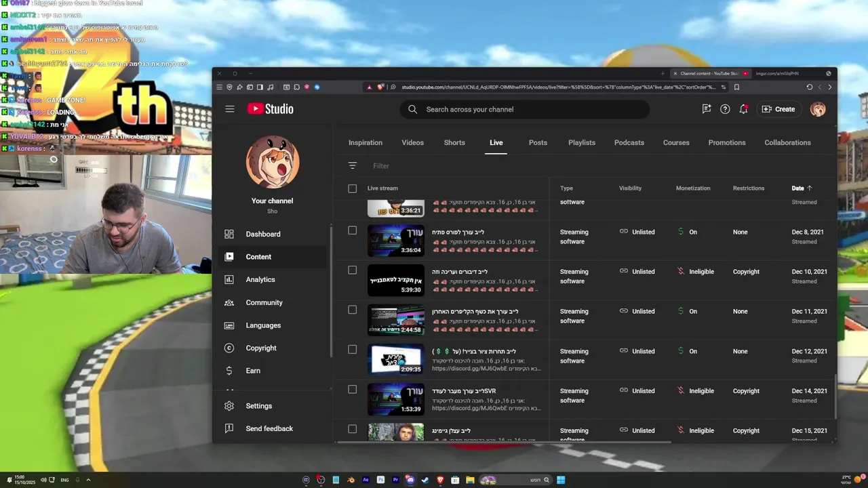This screenshot has height=488, width=868.
Task: Click the filter lines icon
Action: [352, 166]
